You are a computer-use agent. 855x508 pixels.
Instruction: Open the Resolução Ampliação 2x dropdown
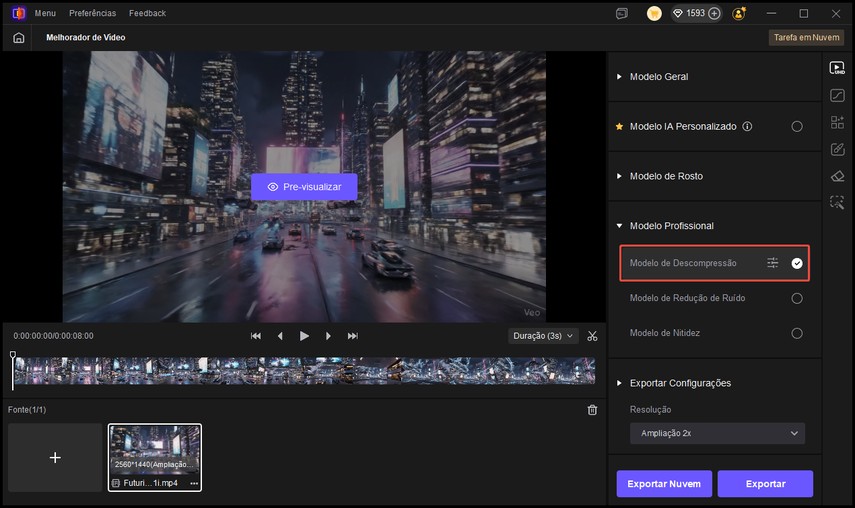(x=716, y=433)
